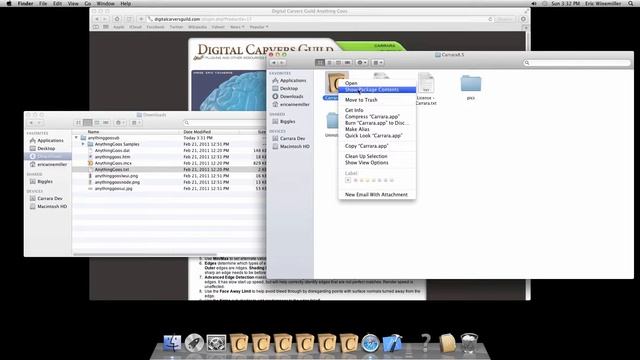The width and height of the screenshot is (640, 360).
Task: Open the Go menu in menu bar
Action: coord(88,3)
